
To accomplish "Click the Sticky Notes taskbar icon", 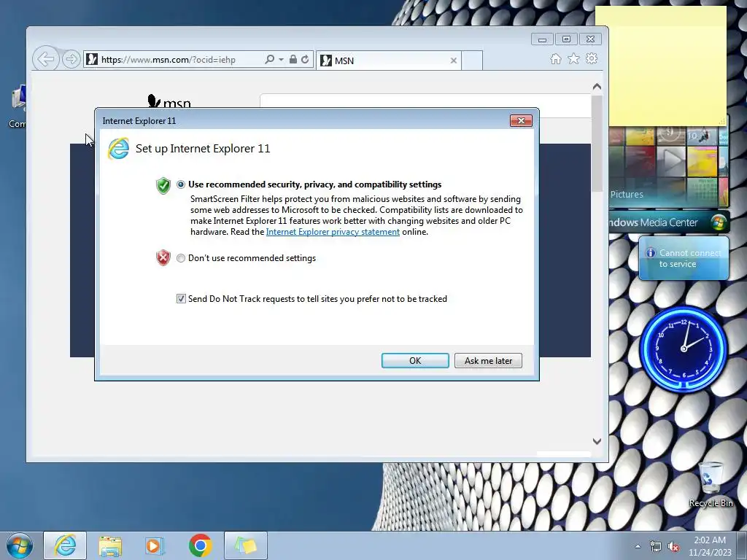I will [245, 545].
